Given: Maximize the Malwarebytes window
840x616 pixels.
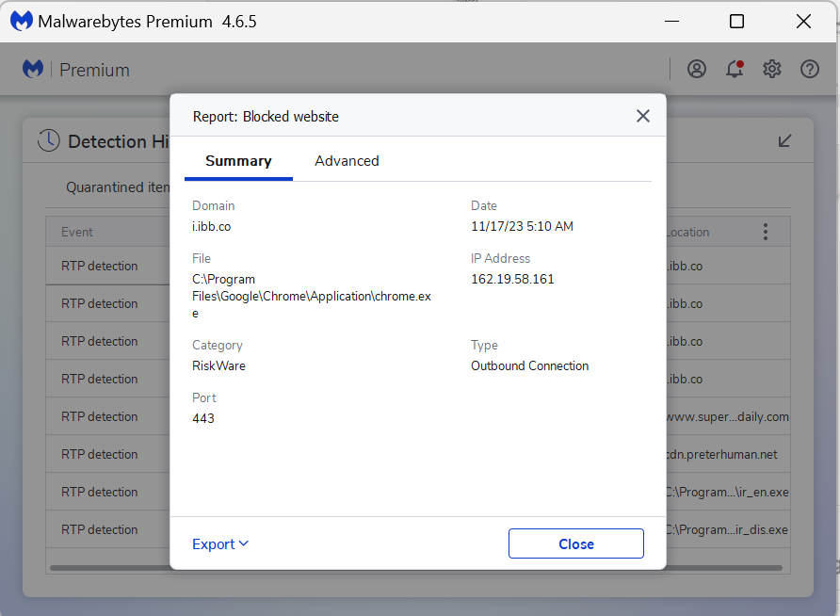Looking at the screenshot, I should click(x=736, y=22).
